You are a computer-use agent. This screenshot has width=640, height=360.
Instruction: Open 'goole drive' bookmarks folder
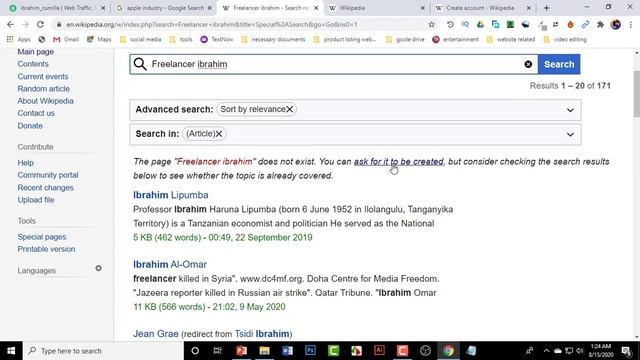tap(405, 40)
